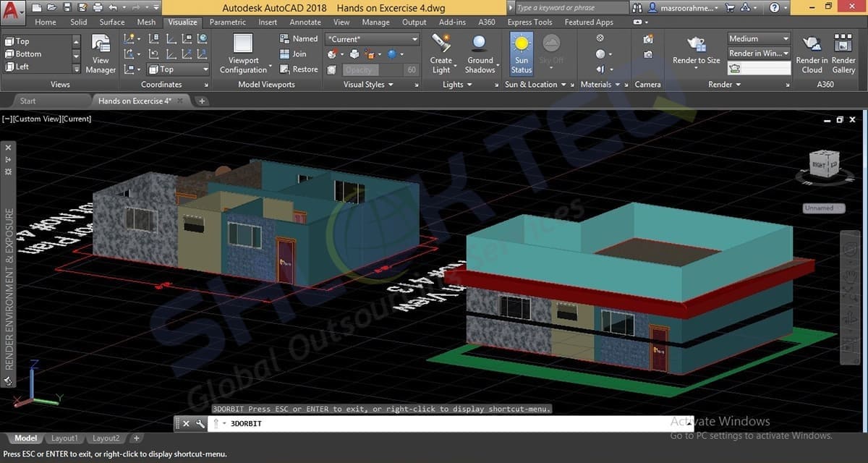
Task: Click the New file icon in Quick Access
Action: point(38,7)
